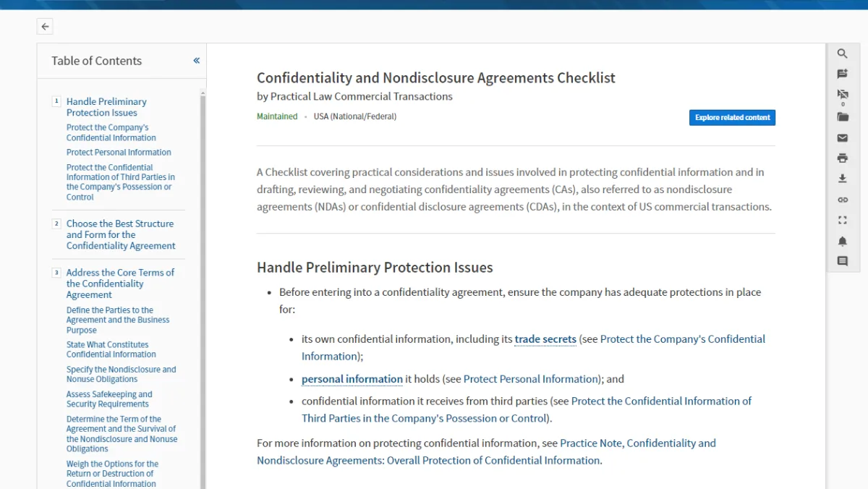The height and width of the screenshot is (489, 868).
Task: Open the Protect Personal Information contents entry
Action: tap(119, 153)
